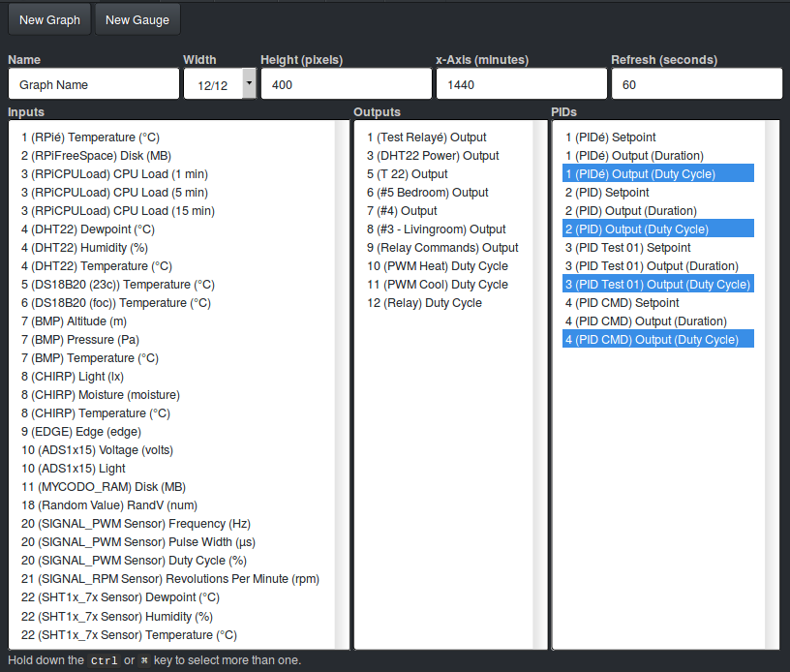This screenshot has width=790, height=672.
Task: Select '1 (PIDé) Setpoint' in PIDs
Action: pos(658,137)
